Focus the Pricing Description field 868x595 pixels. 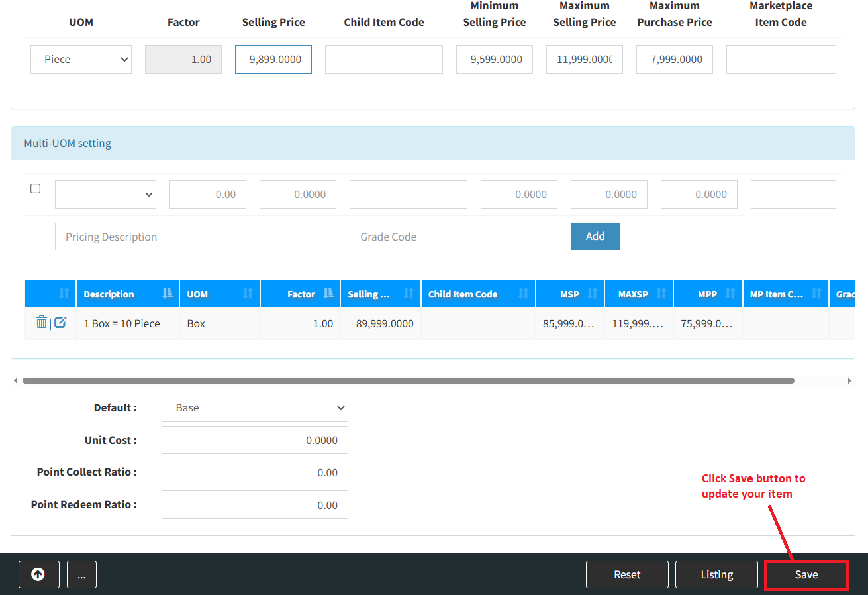click(195, 237)
